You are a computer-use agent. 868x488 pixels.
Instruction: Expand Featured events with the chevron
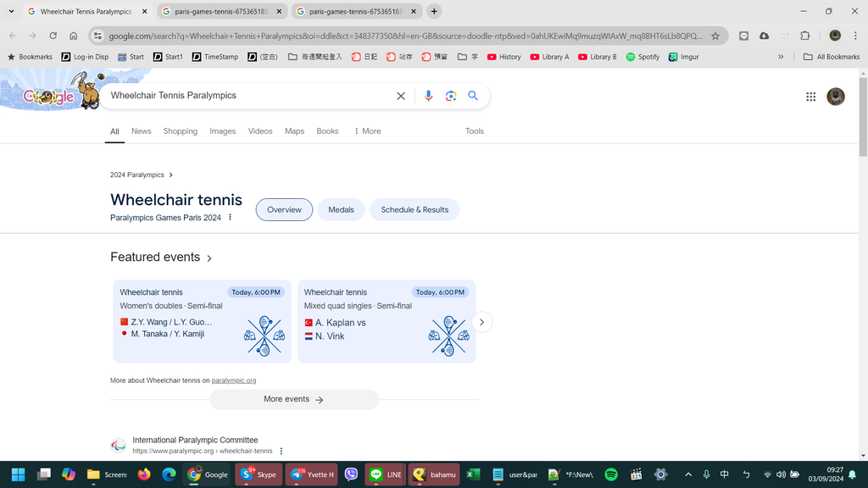[209, 258]
